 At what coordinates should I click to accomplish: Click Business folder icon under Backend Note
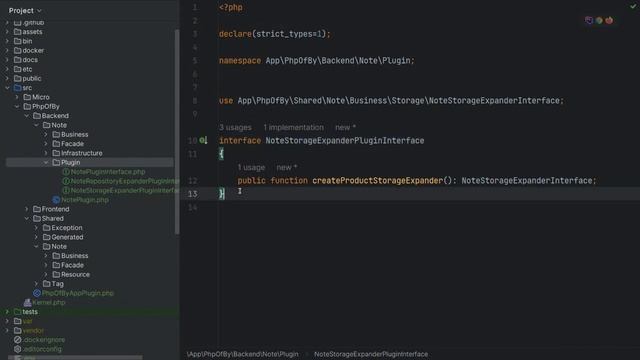[56, 134]
